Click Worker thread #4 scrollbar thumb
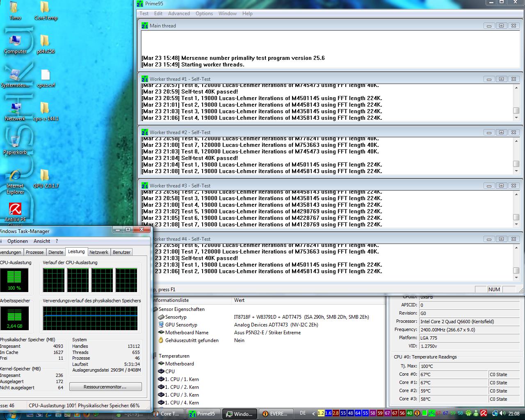 [516, 270]
